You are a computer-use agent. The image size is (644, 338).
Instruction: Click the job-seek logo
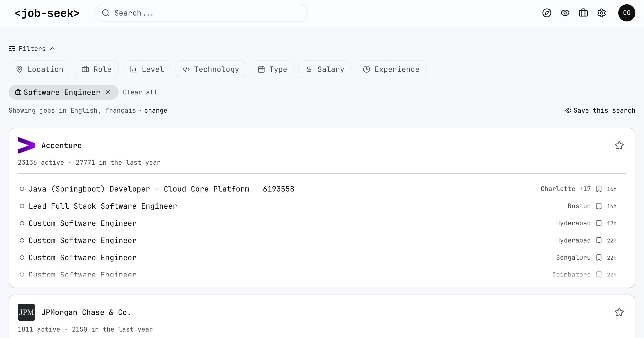pyautogui.click(x=47, y=13)
